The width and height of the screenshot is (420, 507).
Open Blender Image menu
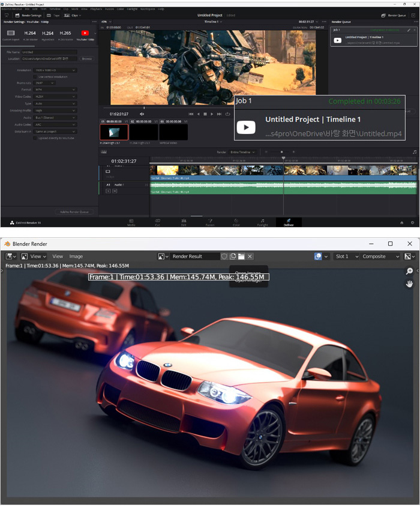pyautogui.click(x=76, y=257)
